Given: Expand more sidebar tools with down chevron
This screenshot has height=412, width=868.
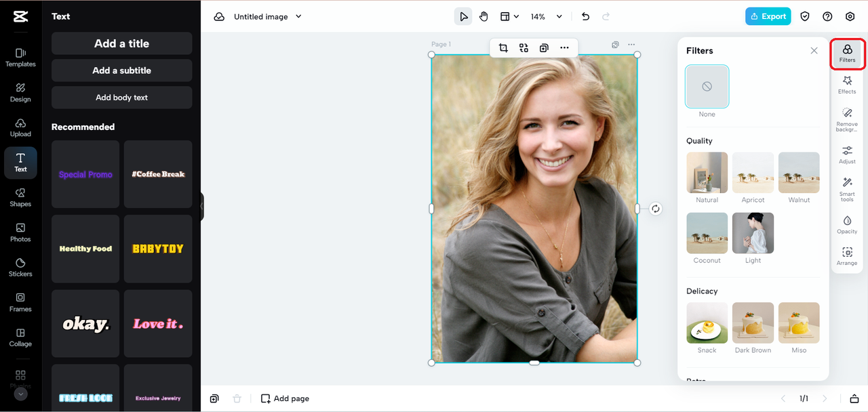Looking at the screenshot, I should [20, 394].
